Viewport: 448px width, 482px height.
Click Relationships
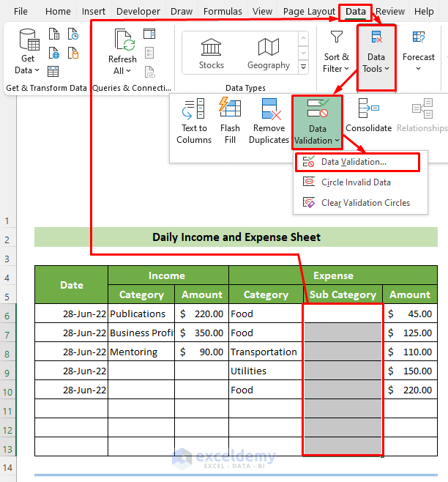tap(422, 116)
